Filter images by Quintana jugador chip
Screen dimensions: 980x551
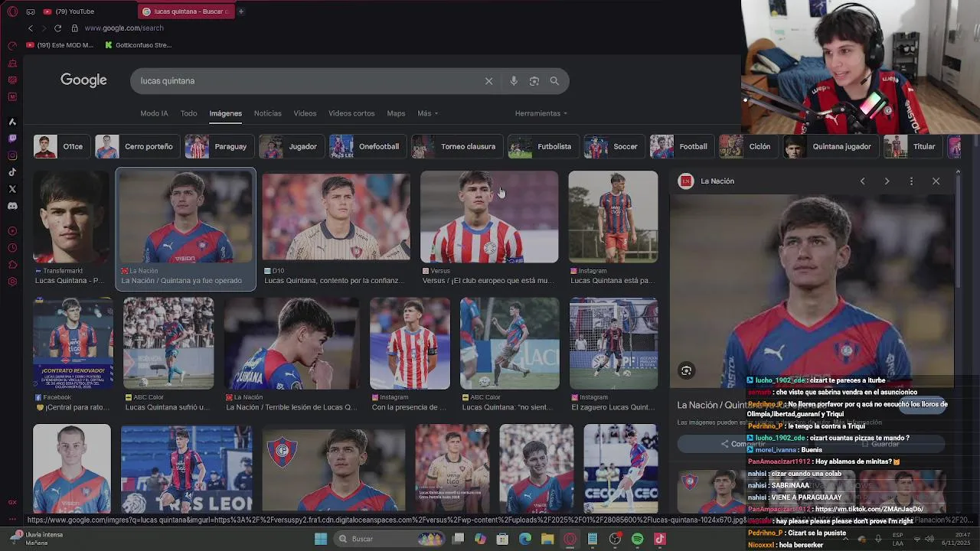[x=831, y=146]
